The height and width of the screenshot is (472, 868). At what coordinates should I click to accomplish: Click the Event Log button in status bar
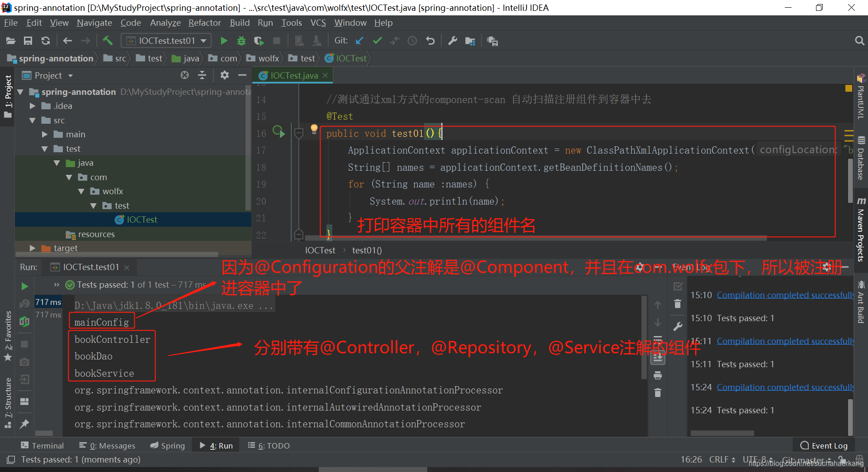point(824,446)
